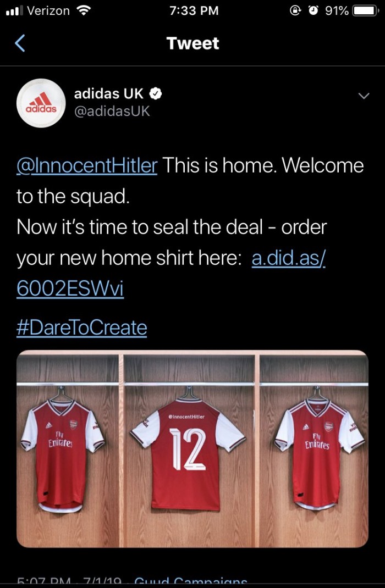Tap the battery icon in the status bar
This screenshot has width=385, height=588.
(x=365, y=10)
